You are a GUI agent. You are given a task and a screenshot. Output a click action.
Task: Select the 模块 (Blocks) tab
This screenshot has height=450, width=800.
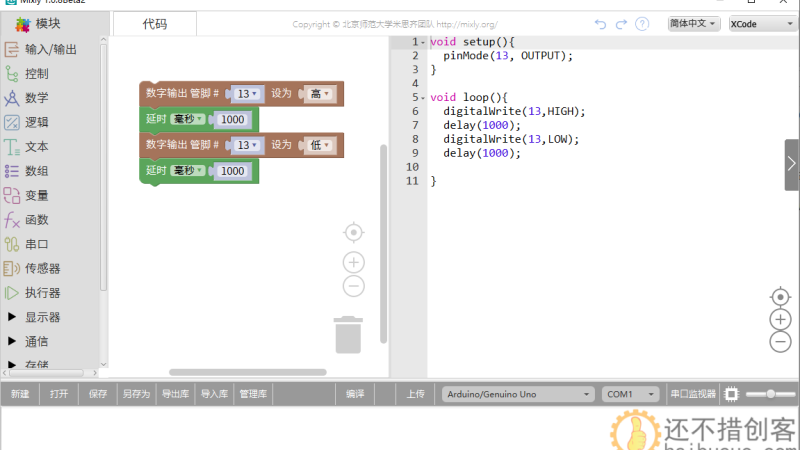tap(47, 23)
